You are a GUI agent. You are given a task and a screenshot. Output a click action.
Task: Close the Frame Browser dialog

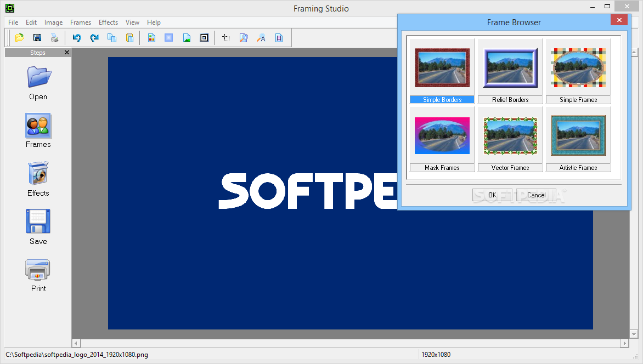click(619, 20)
